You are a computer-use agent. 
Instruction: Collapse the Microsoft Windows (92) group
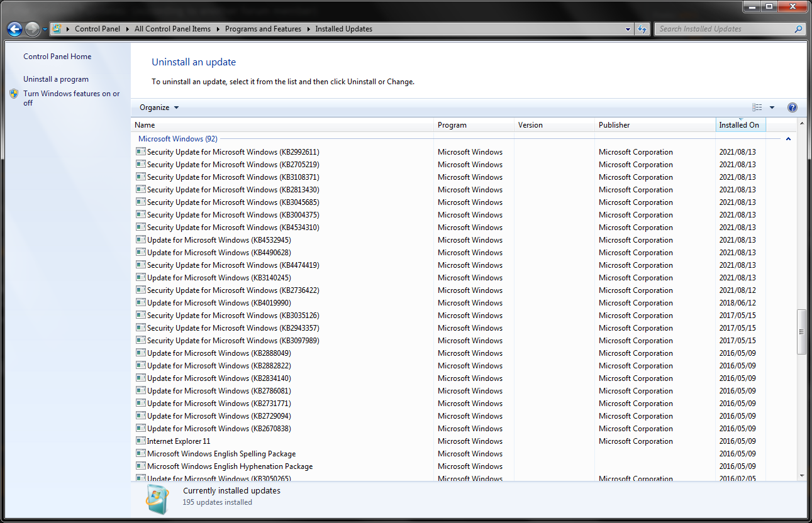click(x=788, y=139)
